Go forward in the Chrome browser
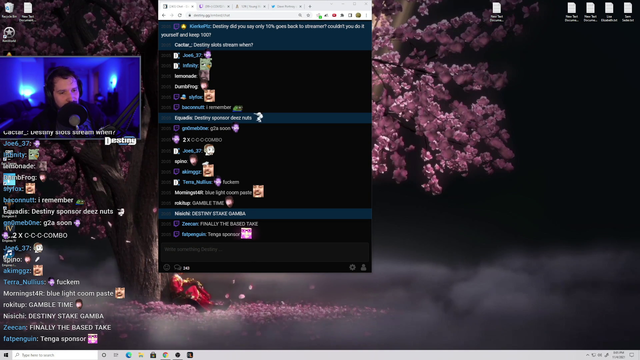 point(172,15)
